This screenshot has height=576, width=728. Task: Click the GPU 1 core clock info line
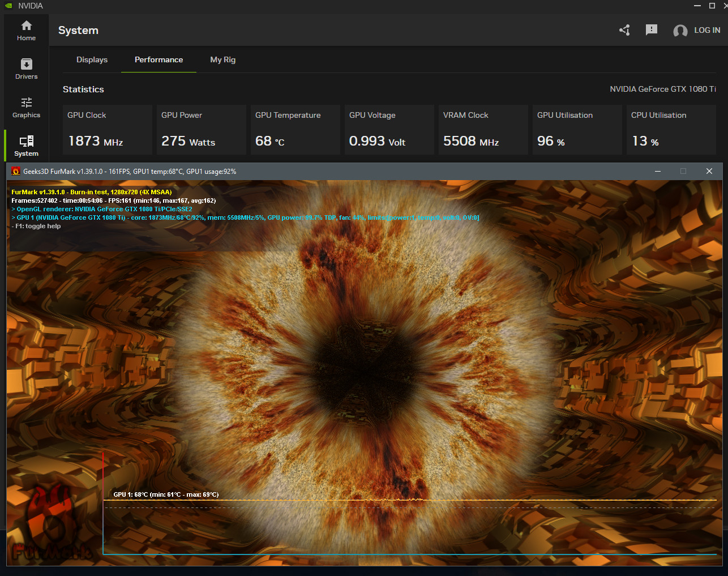pos(245,217)
